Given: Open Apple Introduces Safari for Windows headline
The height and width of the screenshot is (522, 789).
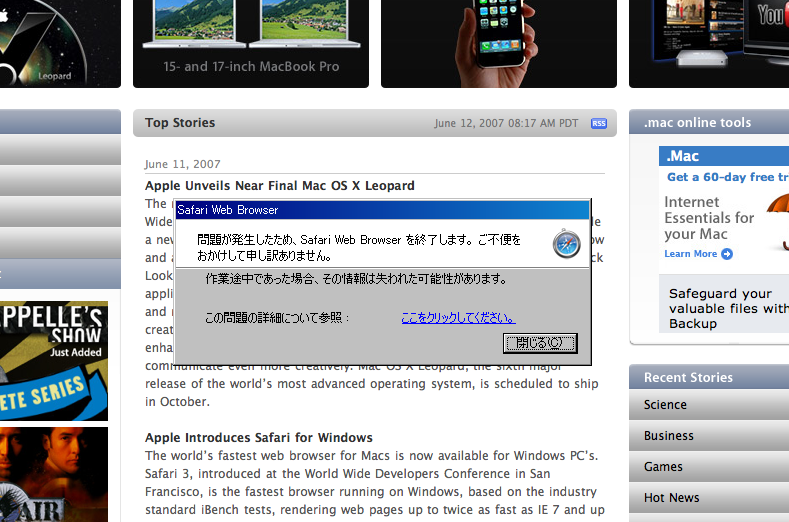Looking at the screenshot, I should [259, 437].
